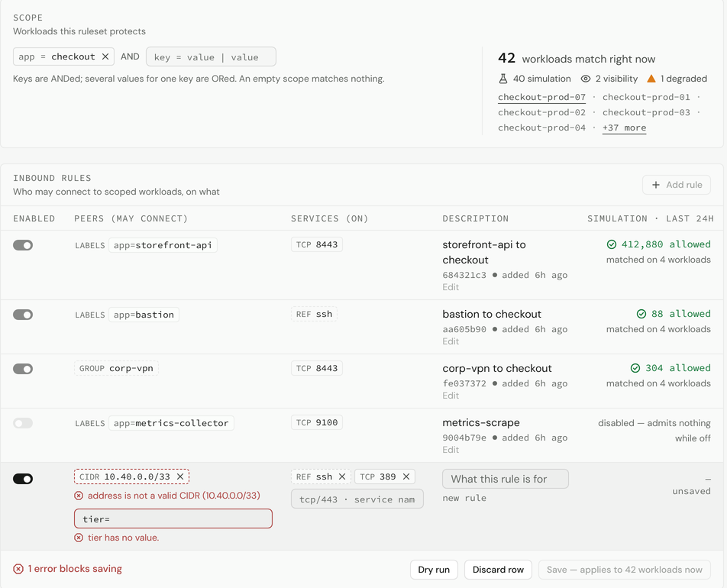Click commit hash aa605b90
Image resolution: width=727 pixels, height=588 pixels.
click(464, 329)
